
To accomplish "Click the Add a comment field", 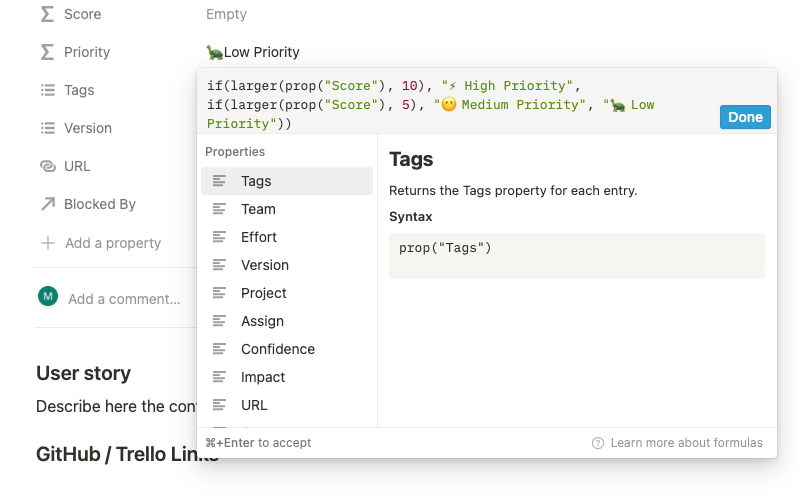I will (124, 299).
